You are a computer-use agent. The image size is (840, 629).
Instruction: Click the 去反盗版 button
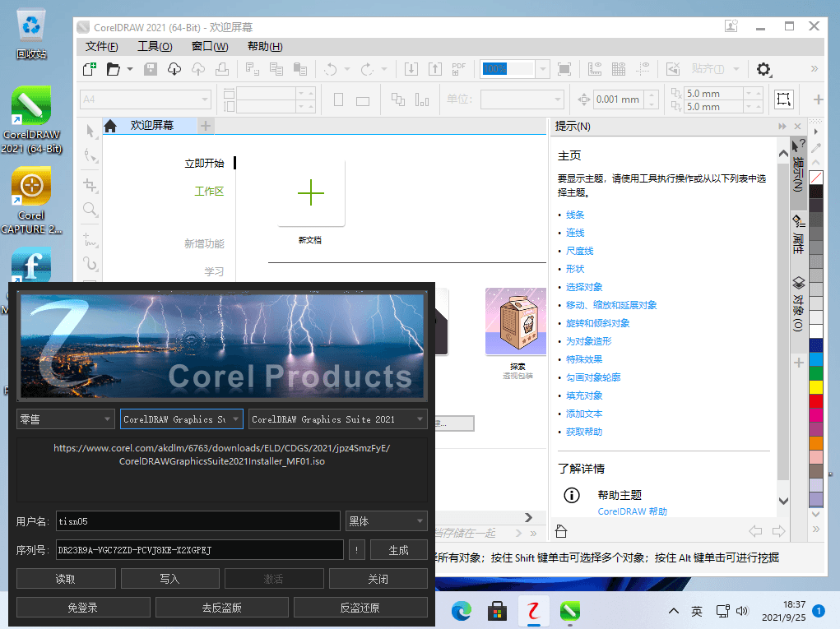point(222,607)
